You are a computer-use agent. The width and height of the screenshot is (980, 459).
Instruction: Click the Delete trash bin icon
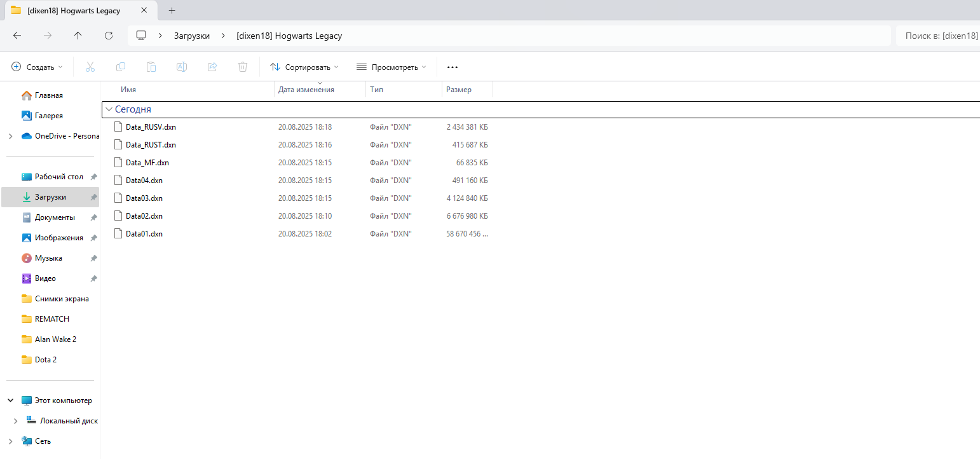coord(243,67)
